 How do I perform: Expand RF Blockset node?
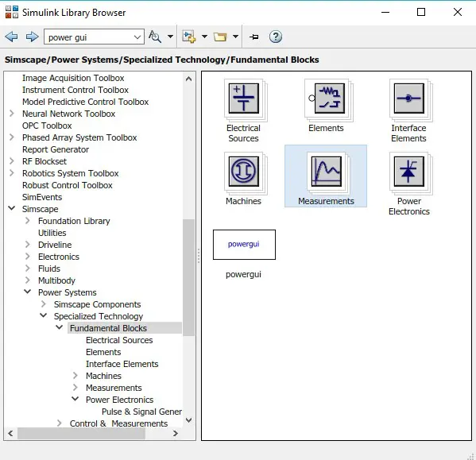point(12,161)
